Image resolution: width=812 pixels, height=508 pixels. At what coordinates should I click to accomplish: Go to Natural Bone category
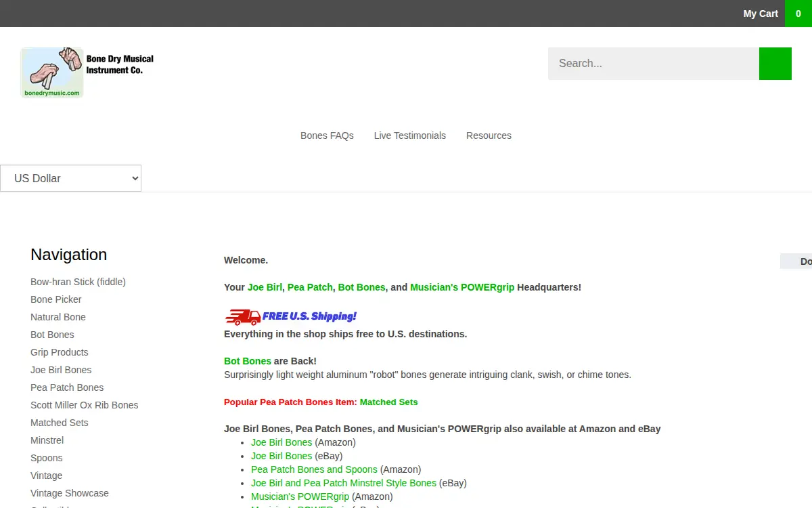tap(58, 317)
